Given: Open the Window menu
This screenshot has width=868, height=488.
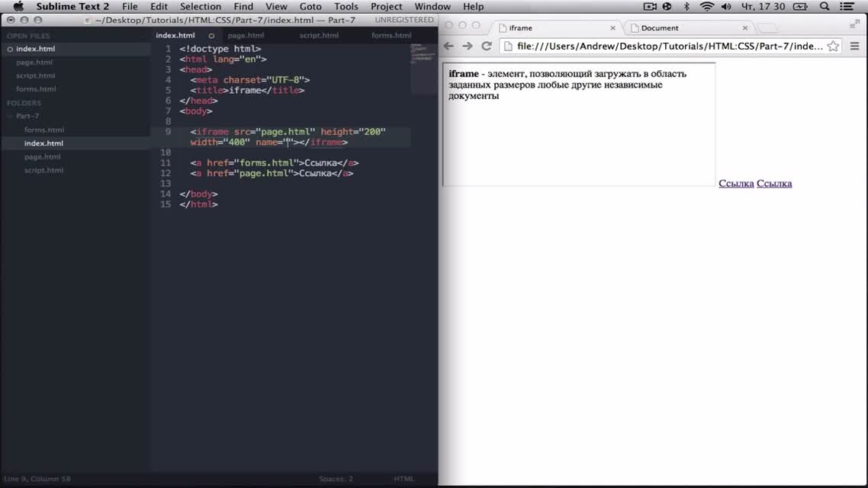Looking at the screenshot, I should pos(432,7).
